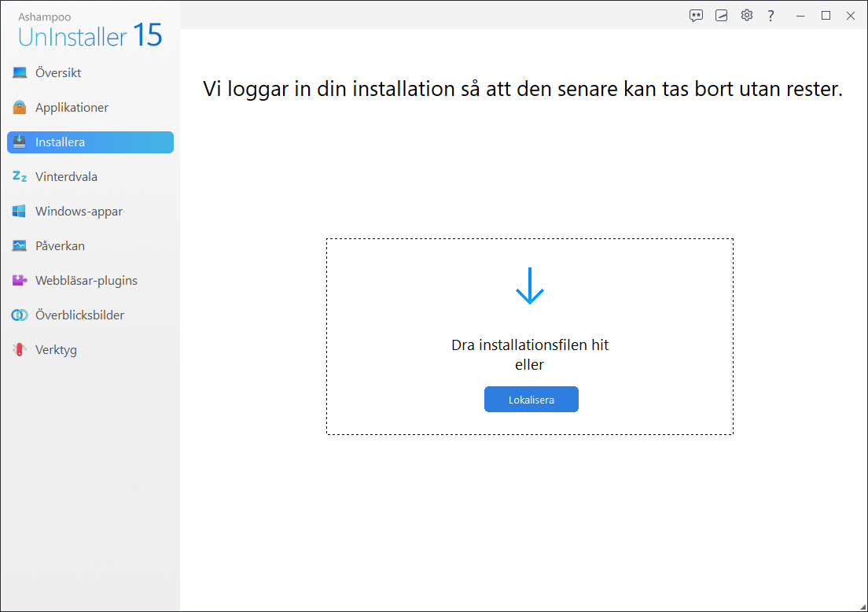
Task: Click the Vinterdvala Zz icon
Action: point(20,177)
